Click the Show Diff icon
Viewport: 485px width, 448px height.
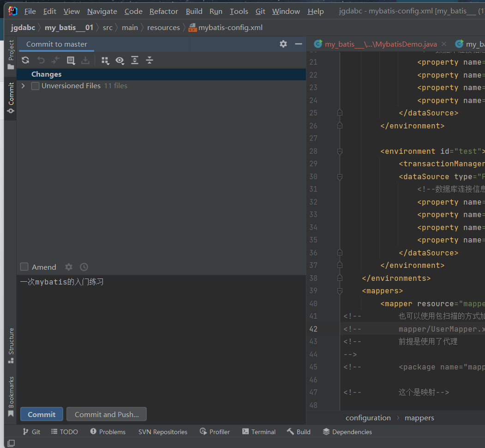(71, 61)
